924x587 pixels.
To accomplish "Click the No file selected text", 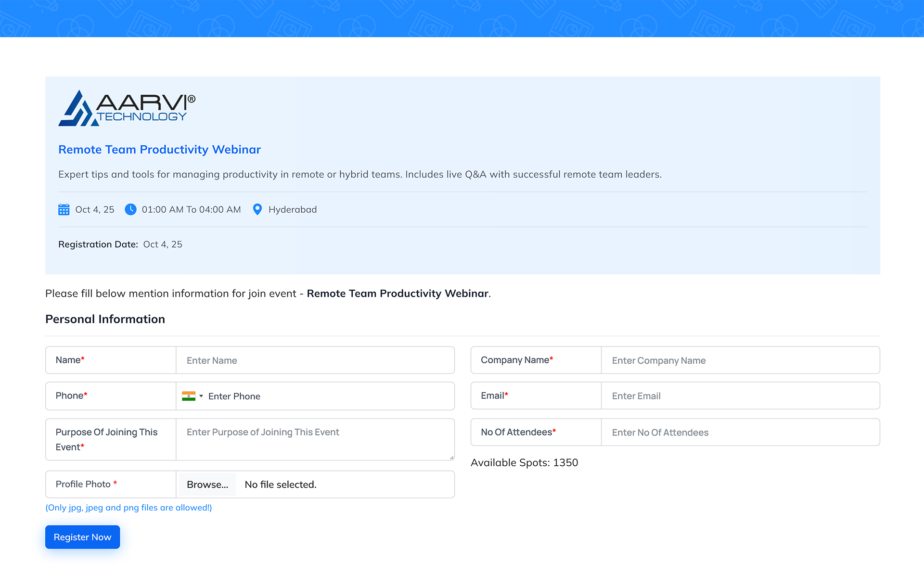I will pyautogui.click(x=280, y=485).
